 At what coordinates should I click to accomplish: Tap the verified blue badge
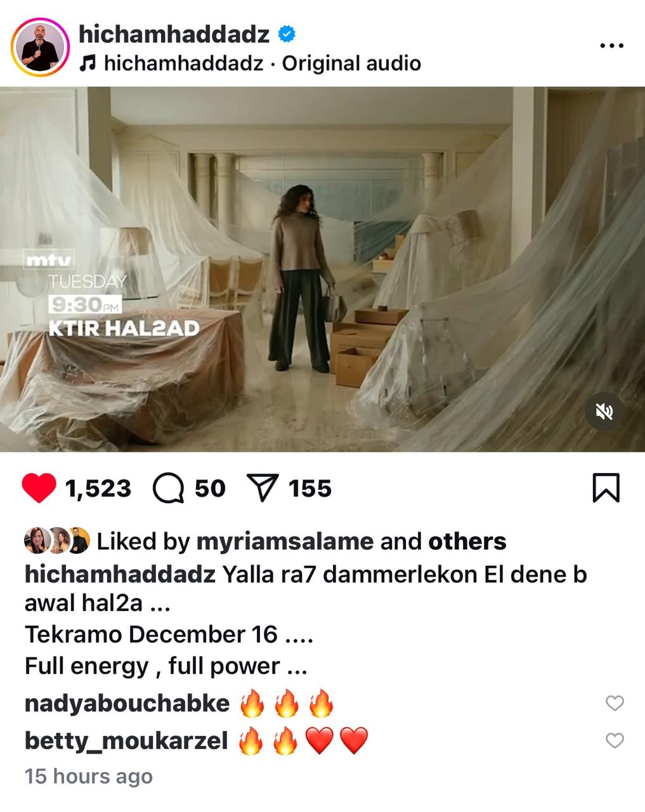(x=287, y=34)
